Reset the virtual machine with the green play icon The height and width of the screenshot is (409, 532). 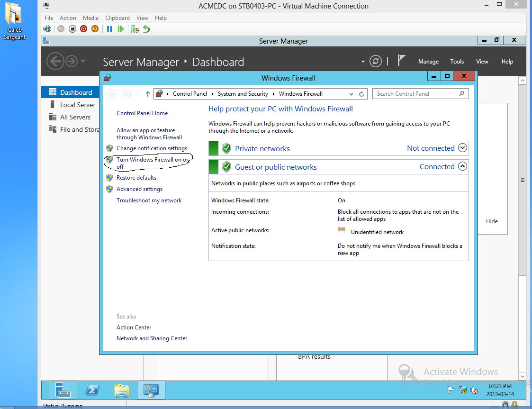(x=120, y=29)
